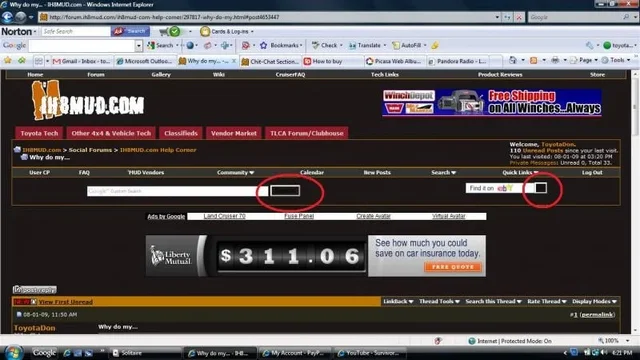Click the yellow highlighter icon in Google toolbar
Image resolution: width=640 pixels, height=360 pixels.
pyautogui.click(x=435, y=45)
